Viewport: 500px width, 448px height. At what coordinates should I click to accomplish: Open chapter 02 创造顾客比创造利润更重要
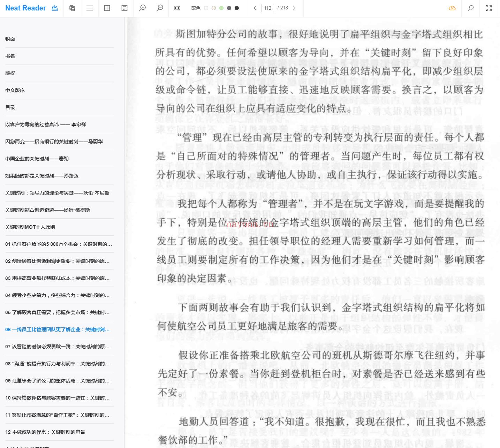click(60, 261)
